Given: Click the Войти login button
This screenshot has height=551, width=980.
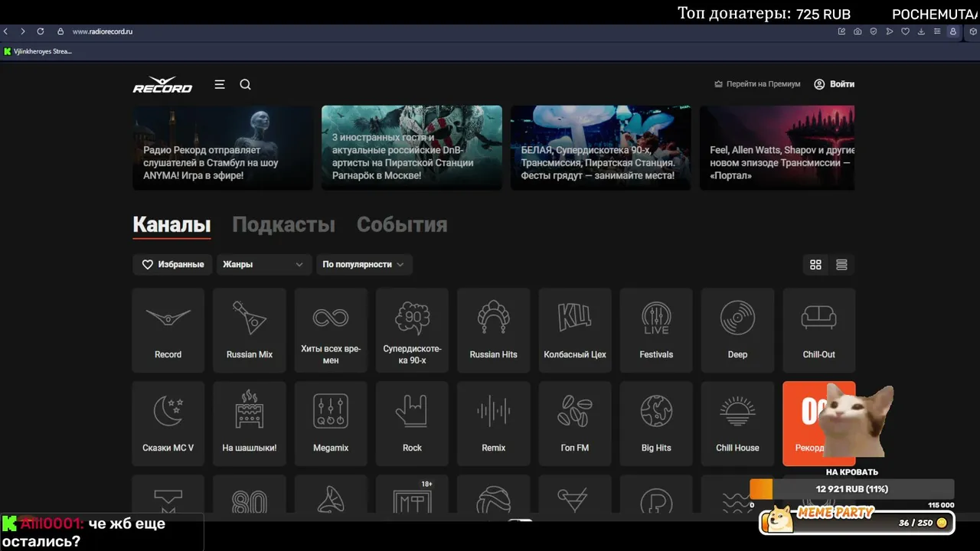Looking at the screenshot, I should (x=834, y=84).
